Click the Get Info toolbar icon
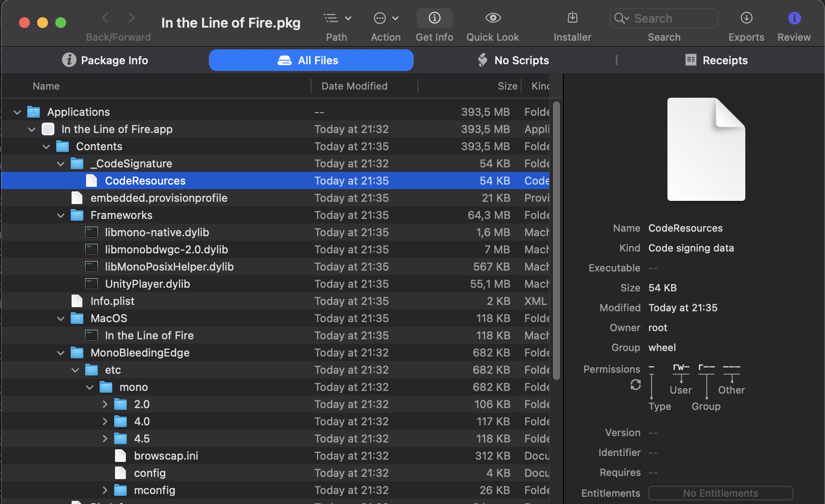This screenshot has width=825, height=504. coord(434,18)
